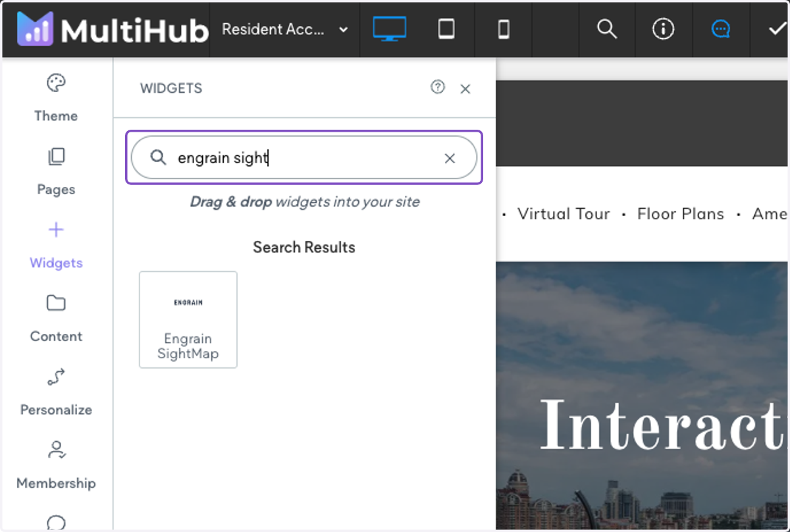
Task: Open the comments chat bubble icon
Action: pyautogui.click(x=721, y=30)
